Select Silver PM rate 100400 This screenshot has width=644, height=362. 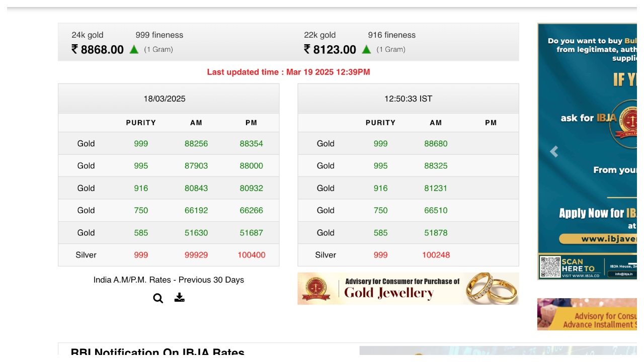click(x=251, y=255)
